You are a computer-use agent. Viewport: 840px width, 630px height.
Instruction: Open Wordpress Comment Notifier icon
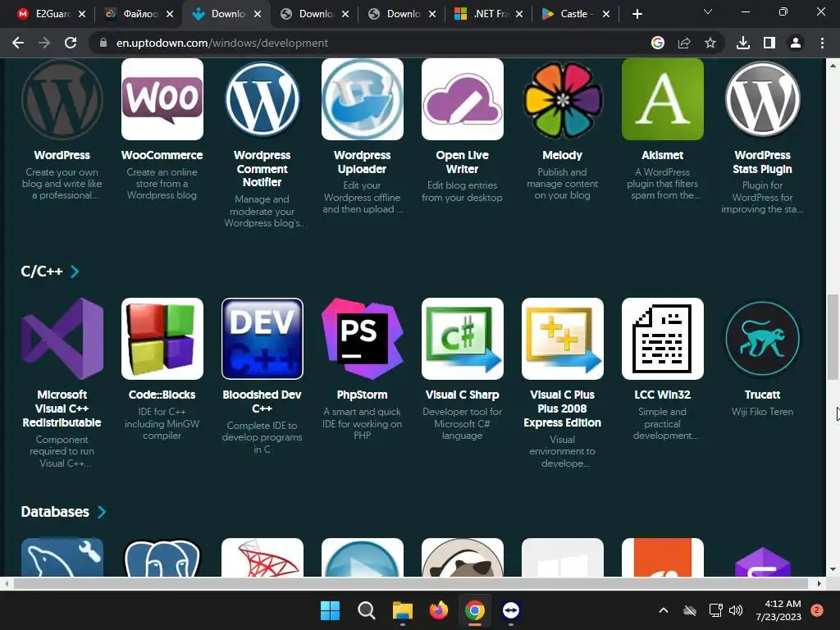(262, 99)
